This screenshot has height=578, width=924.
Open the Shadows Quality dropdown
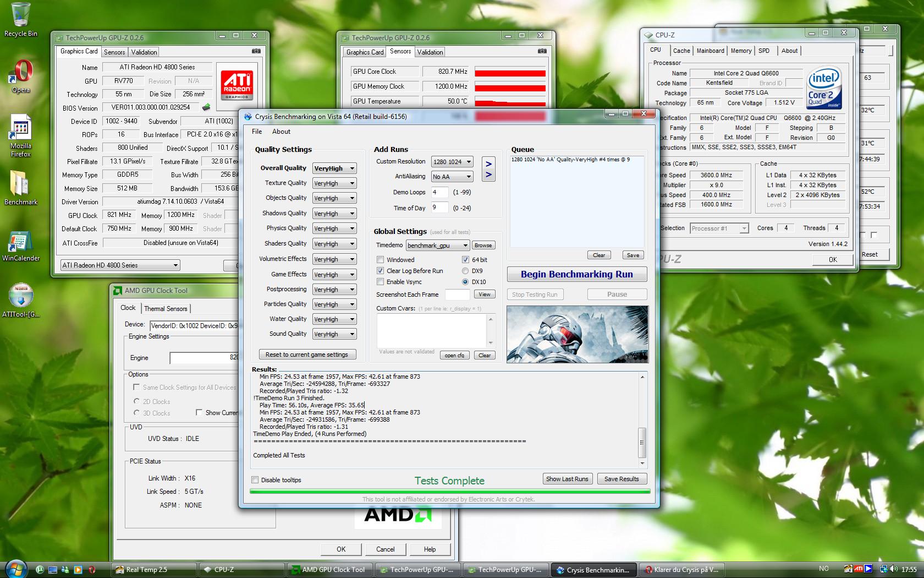334,214
